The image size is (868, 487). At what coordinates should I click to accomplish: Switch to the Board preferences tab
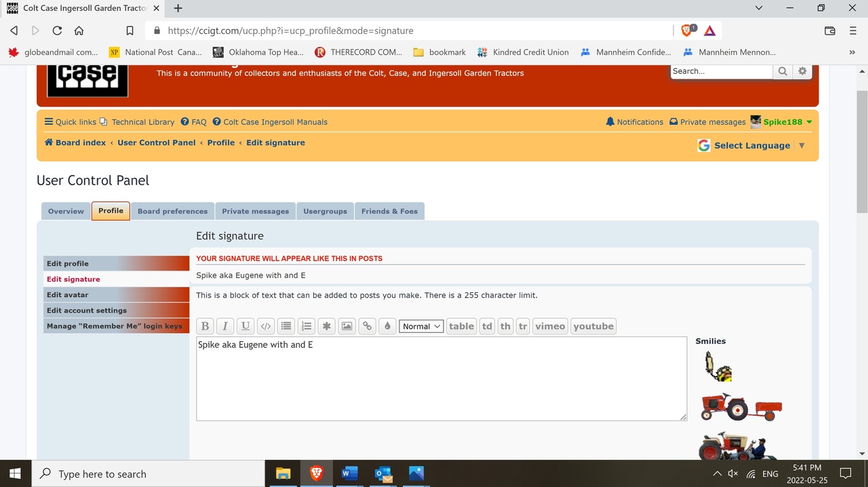(x=172, y=211)
